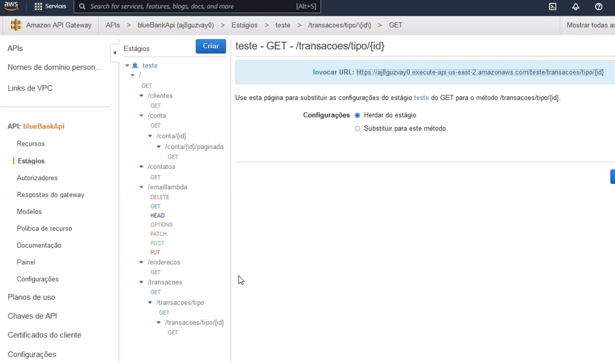The height and width of the screenshot is (364, 615).
Task: Click the teste link in description
Action: 421,97
